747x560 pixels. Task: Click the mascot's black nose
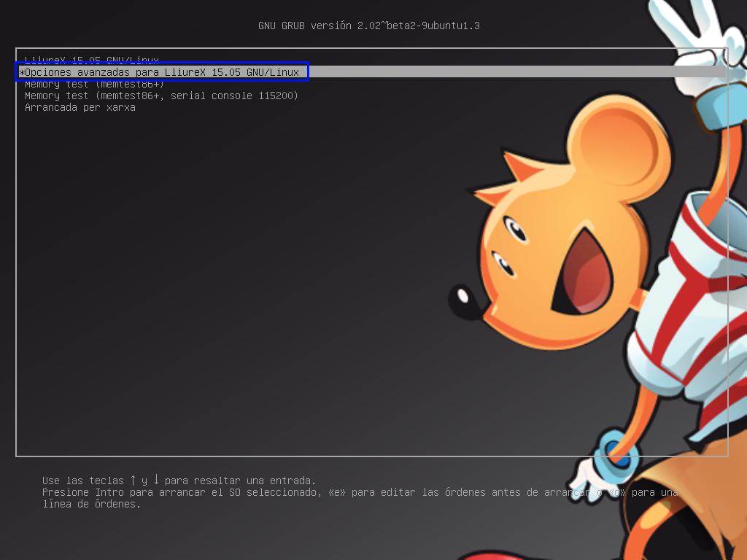click(x=462, y=296)
